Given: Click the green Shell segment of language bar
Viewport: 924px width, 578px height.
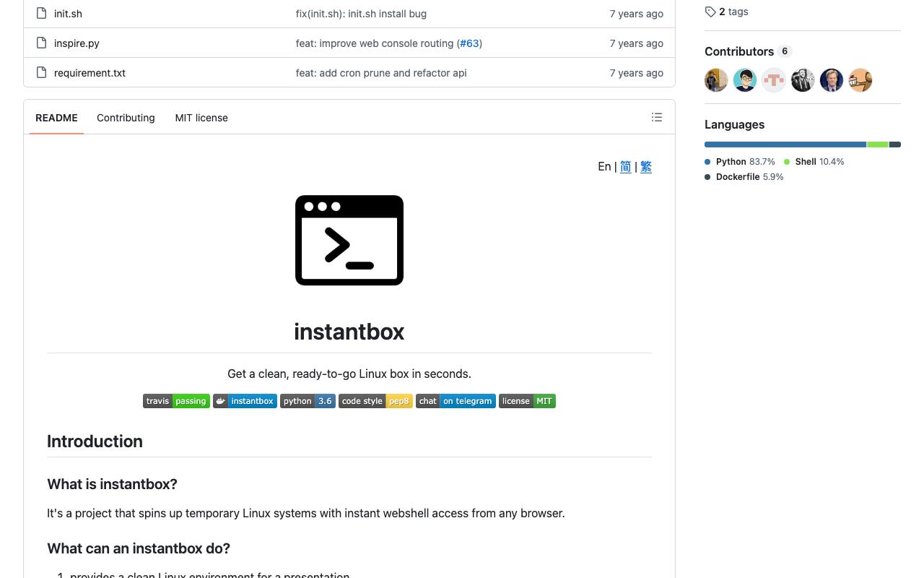Looking at the screenshot, I should (878, 144).
